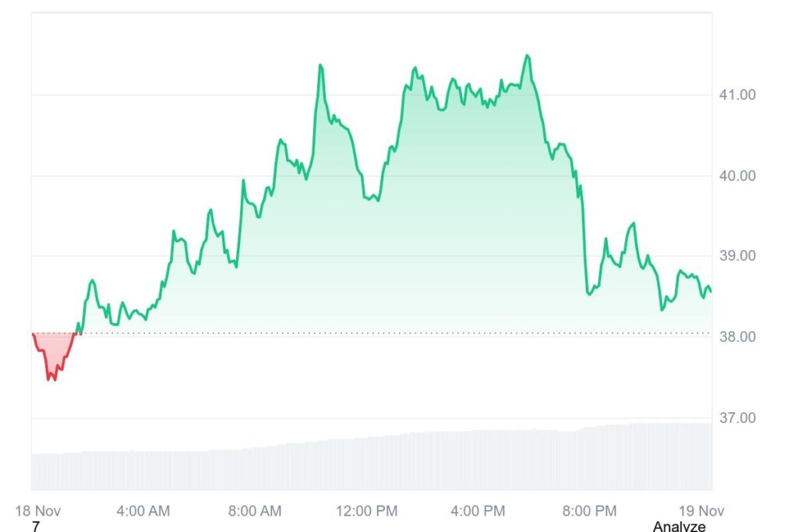The height and width of the screenshot is (532, 798).
Task: Click the 41.00 price axis label
Action: click(x=738, y=95)
